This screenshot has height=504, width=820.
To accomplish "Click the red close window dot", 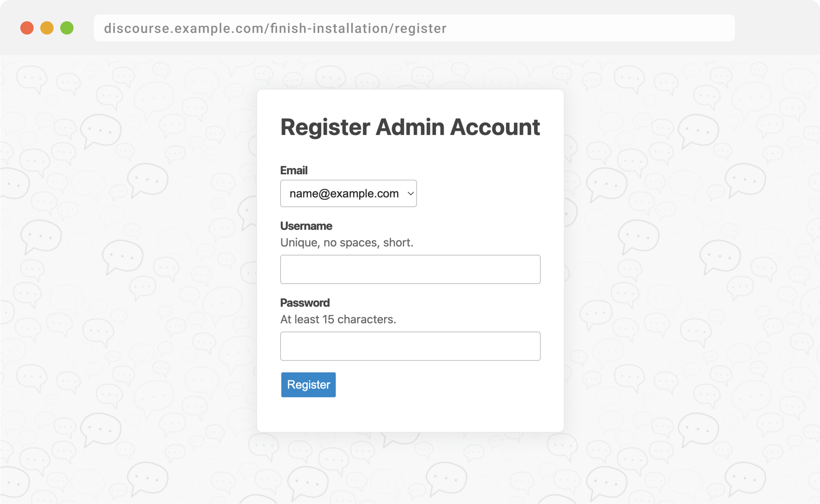I will tap(27, 28).
